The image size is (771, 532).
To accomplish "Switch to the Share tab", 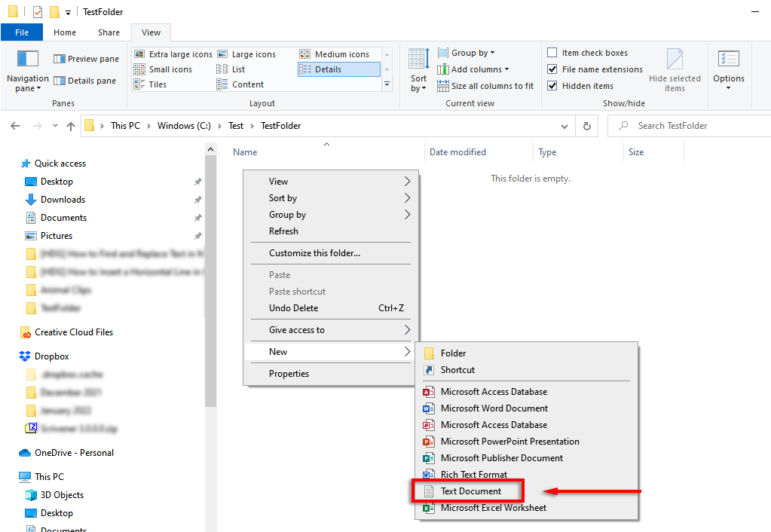I will click(109, 32).
